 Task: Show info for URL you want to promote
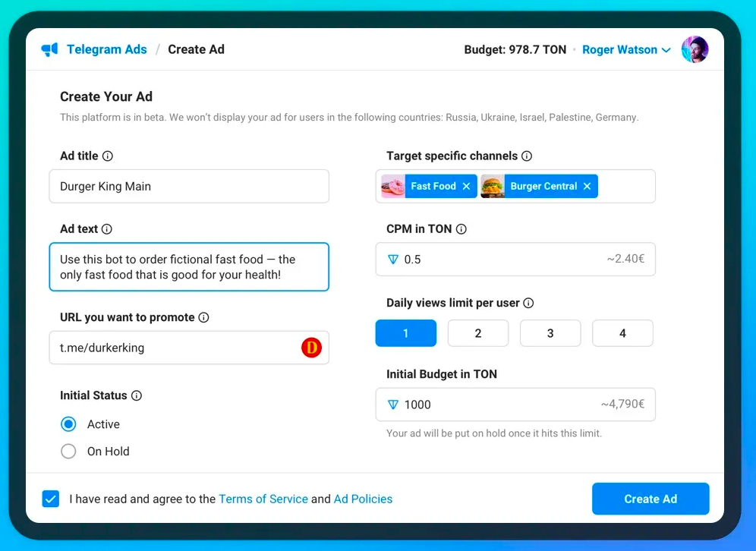pyautogui.click(x=204, y=317)
